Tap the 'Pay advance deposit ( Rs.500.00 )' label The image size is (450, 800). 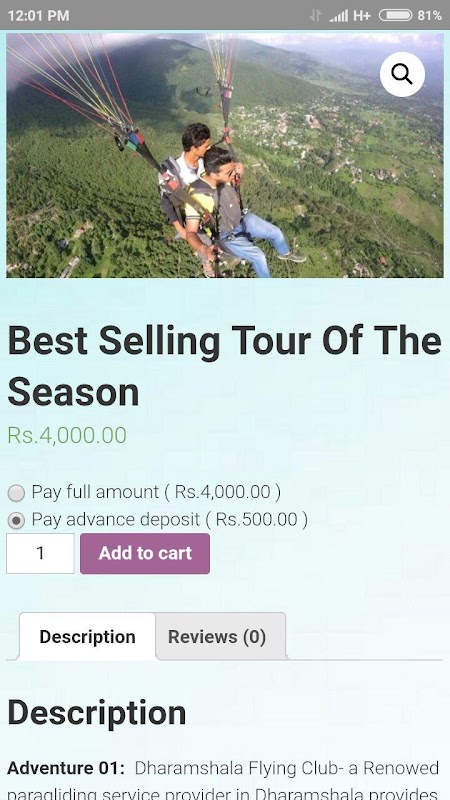(170, 519)
